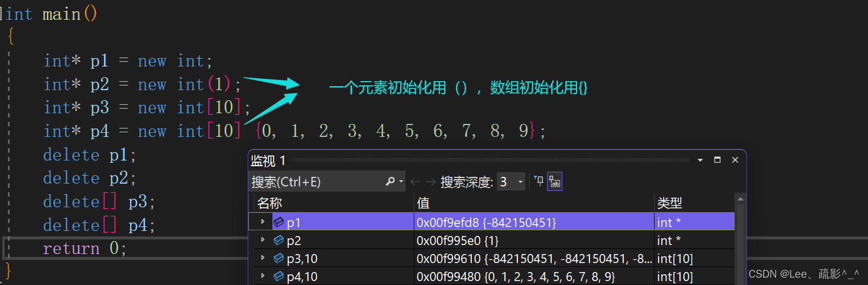Viewport: 868px width, 285px height.
Task: Expand the p2 watch row
Action: tap(262, 241)
